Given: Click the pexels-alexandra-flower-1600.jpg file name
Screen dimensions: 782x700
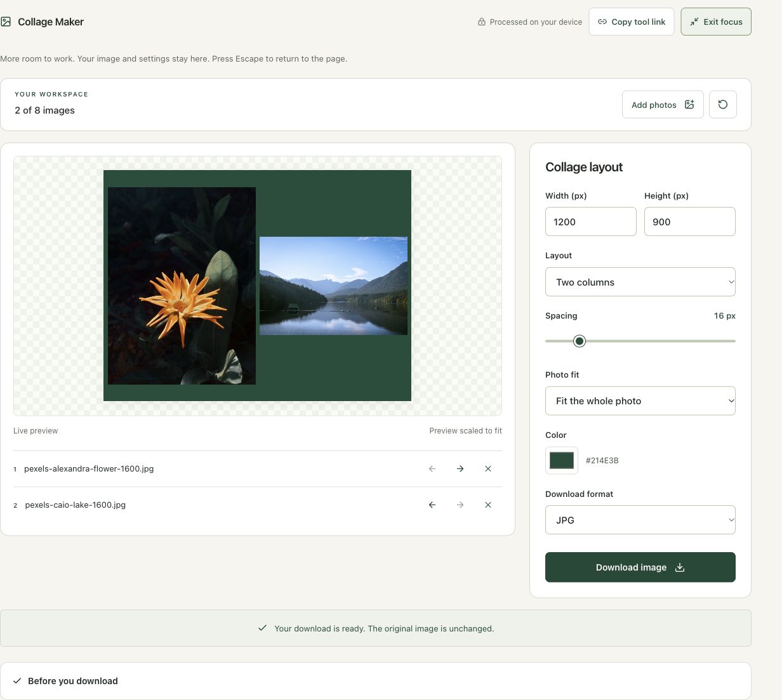Looking at the screenshot, I should point(89,469).
